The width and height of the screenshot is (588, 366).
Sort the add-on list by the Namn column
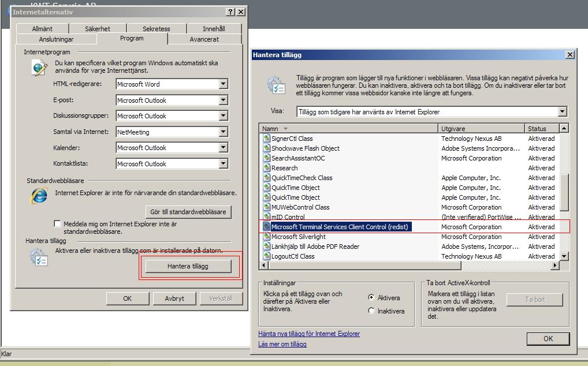click(349, 129)
